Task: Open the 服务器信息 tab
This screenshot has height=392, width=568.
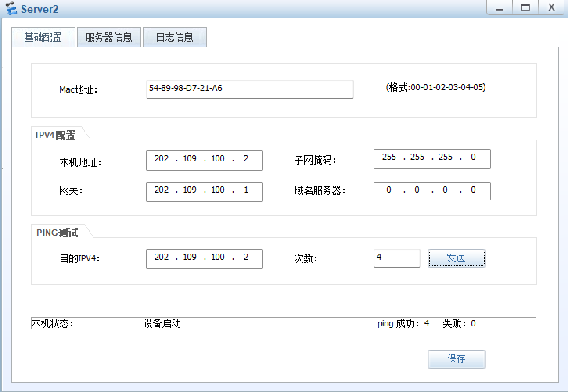Action: [x=109, y=38]
